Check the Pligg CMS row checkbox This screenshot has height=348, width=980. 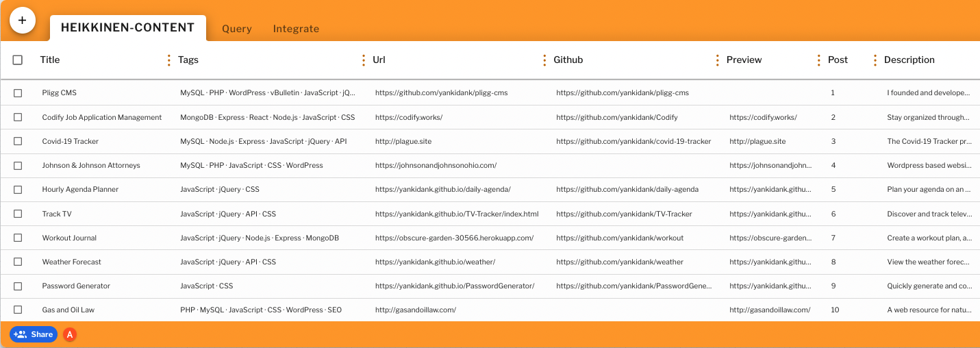[x=18, y=93]
